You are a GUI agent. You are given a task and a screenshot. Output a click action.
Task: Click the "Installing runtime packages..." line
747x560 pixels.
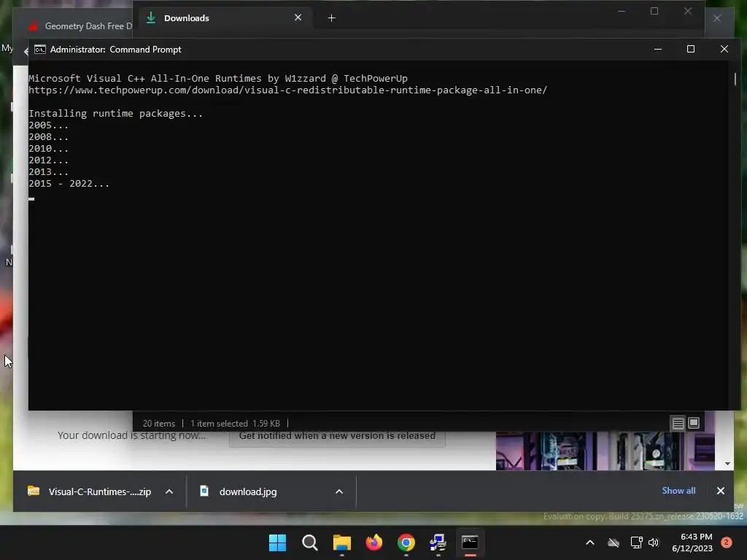[x=116, y=113]
